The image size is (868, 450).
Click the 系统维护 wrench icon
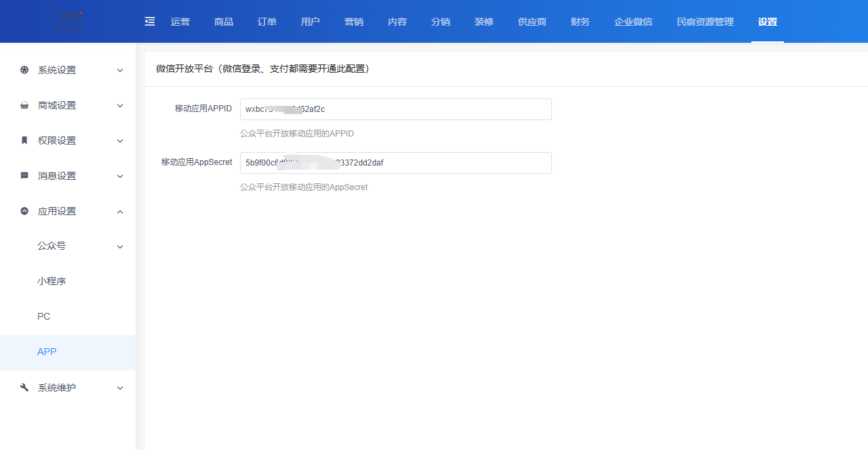tap(24, 388)
